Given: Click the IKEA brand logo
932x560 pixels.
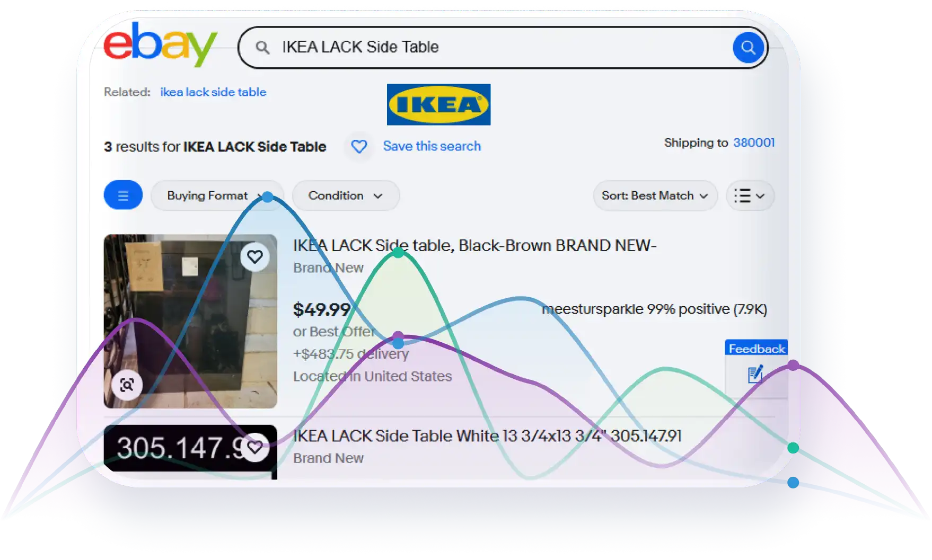Looking at the screenshot, I should pyautogui.click(x=438, y=104).
